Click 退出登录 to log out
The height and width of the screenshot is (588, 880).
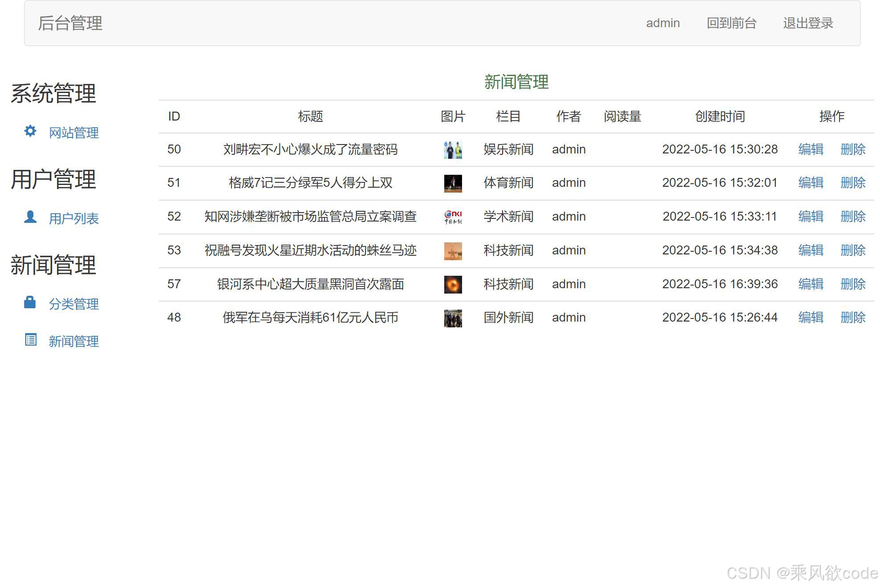[808, 23]
